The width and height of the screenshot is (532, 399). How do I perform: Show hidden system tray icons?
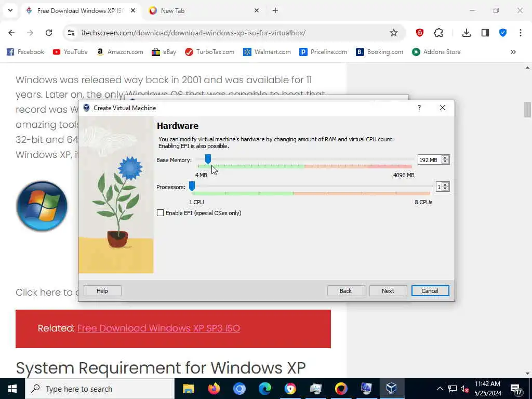(x=440, y=389)
